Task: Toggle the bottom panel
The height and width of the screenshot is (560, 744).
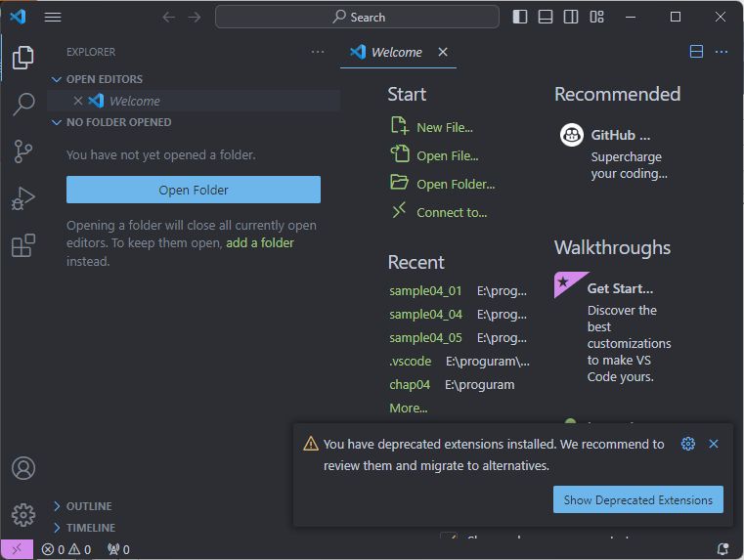Action: point(546,17)
